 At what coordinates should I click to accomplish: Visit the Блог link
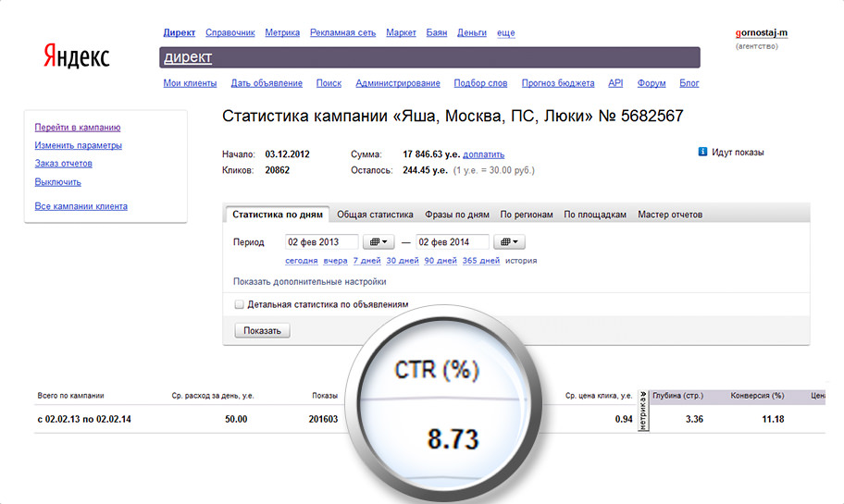coord(689,83)
